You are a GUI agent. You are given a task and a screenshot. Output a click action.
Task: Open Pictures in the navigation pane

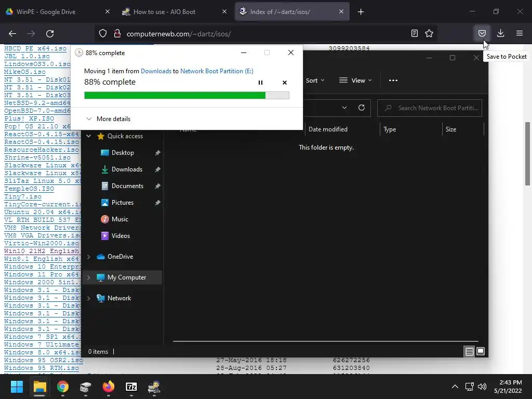[123, 203]
